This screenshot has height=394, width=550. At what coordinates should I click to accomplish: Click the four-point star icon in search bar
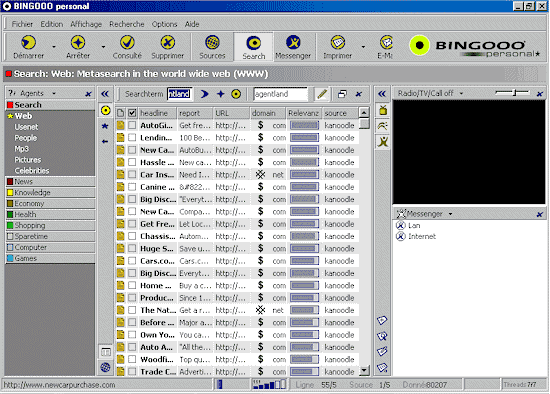click(221, 94)
